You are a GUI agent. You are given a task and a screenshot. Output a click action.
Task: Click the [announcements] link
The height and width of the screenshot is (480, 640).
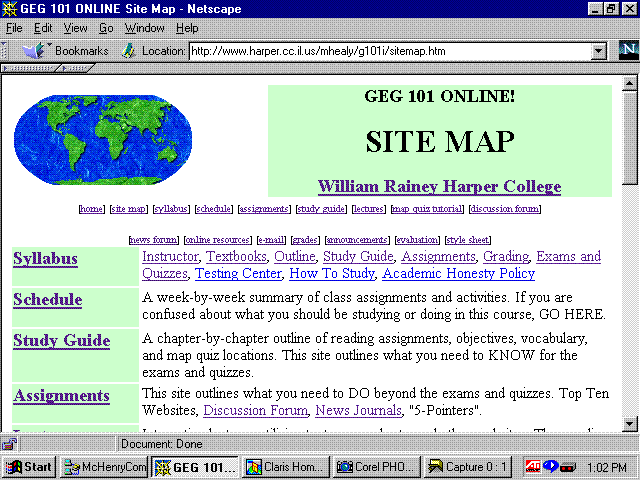(357, 240)
